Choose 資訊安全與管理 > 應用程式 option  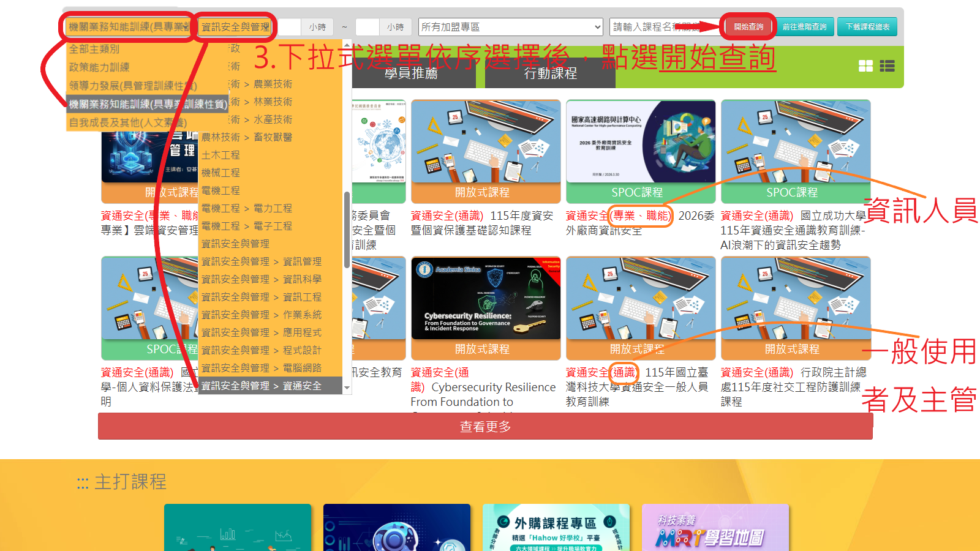[270, 332]
